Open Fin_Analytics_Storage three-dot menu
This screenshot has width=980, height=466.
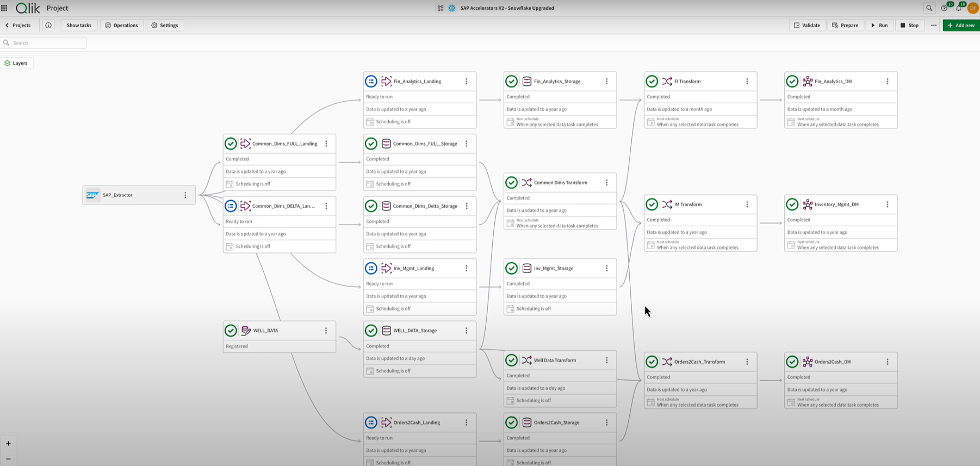[606, 82]
